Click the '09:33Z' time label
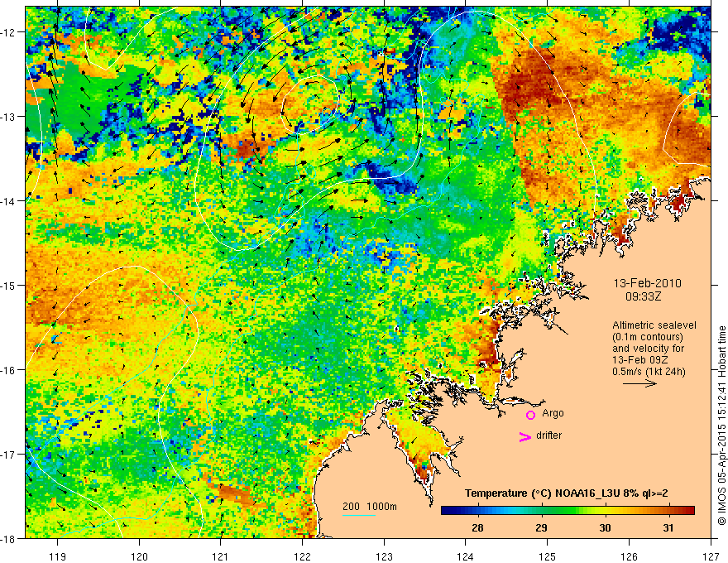The height and width of the screenshot is (563, 728). pyautogui.click(x=643, y=296)
